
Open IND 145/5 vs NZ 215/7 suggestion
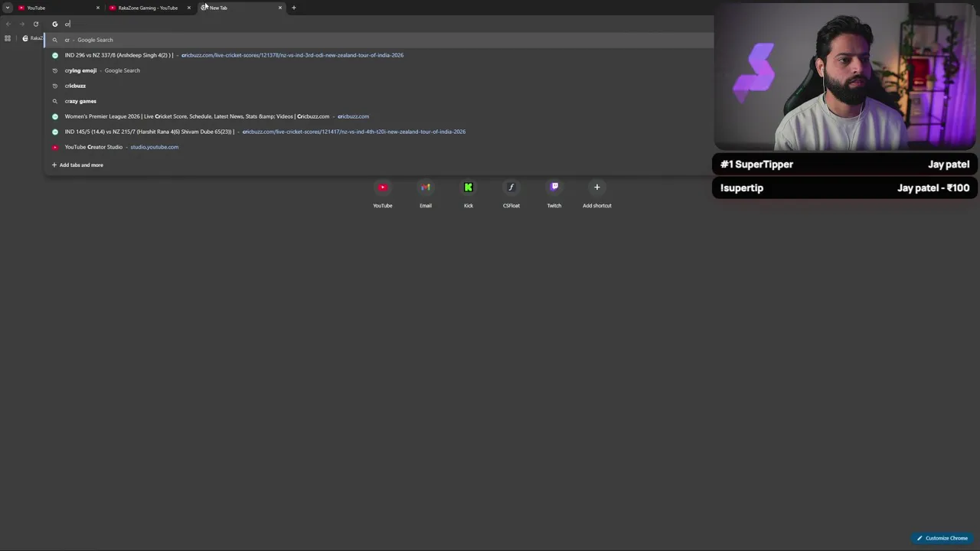(378, 132)
